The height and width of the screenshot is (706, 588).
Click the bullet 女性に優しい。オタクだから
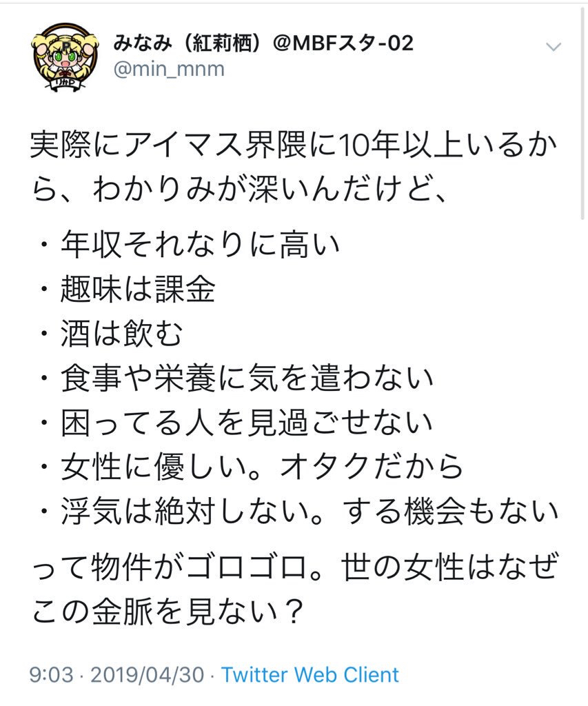(262, 466)
